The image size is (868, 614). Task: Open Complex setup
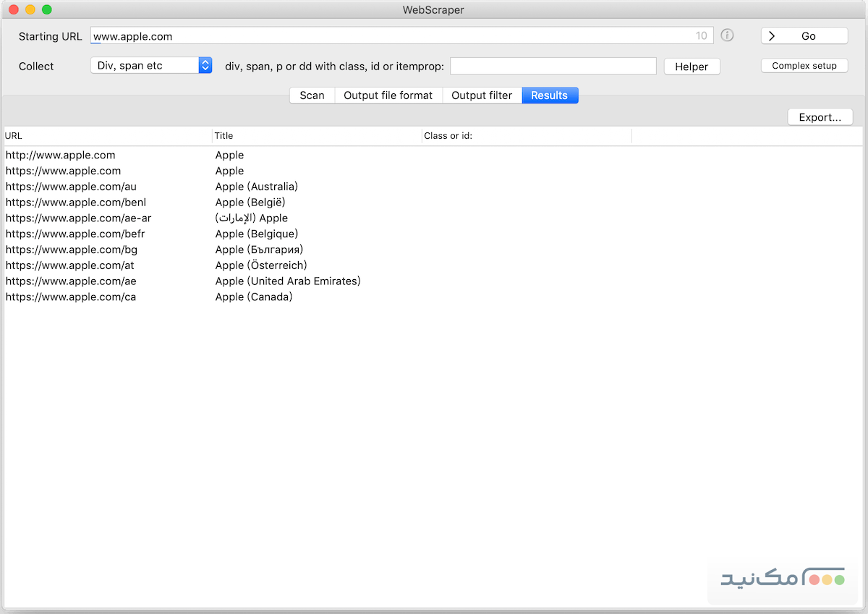coord(804,66)
